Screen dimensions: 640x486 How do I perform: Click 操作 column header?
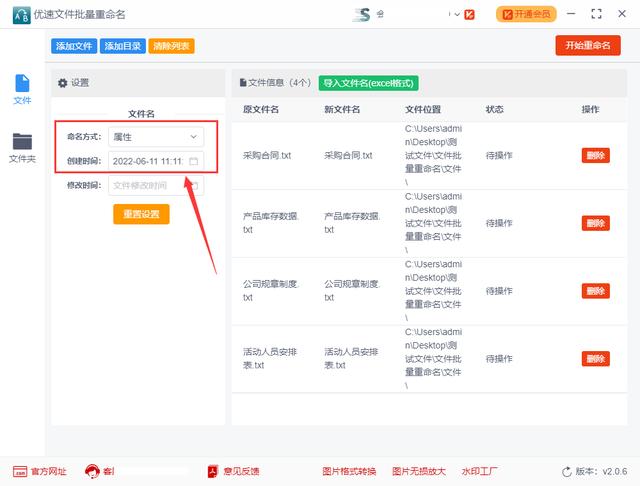[590, 109]
